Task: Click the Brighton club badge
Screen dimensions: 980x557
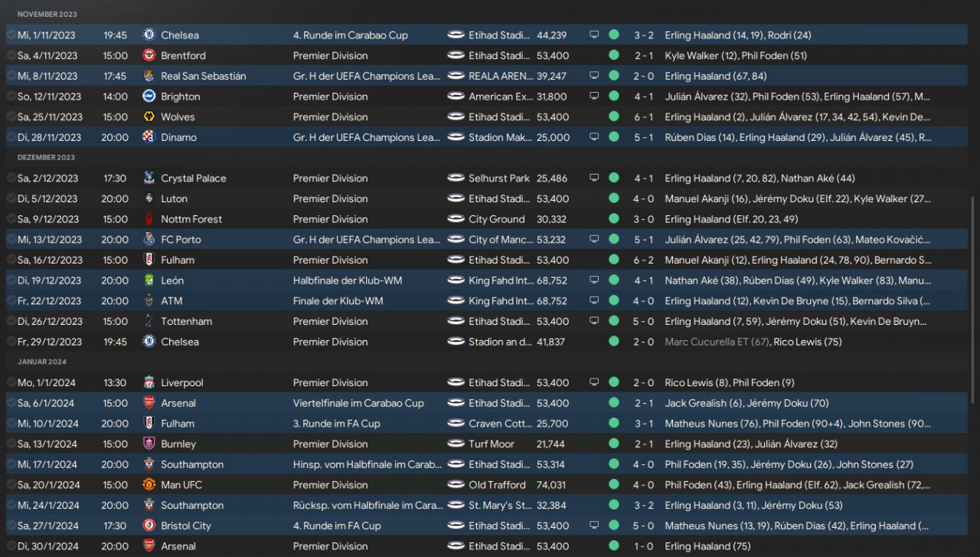Action: coord(149,97)
